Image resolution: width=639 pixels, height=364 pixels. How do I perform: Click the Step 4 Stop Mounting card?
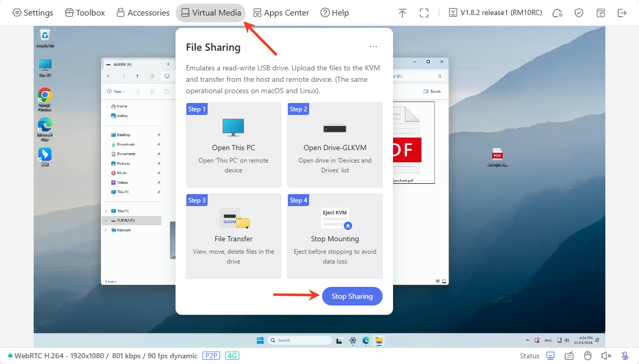pyautogui.click(x=335, y=236)
